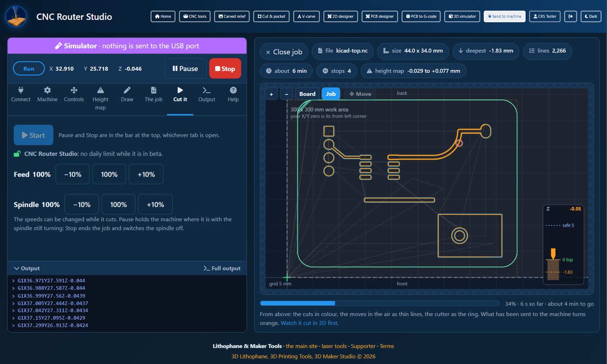
Task: Open the V-carve tool
Action: coord(307,16)
